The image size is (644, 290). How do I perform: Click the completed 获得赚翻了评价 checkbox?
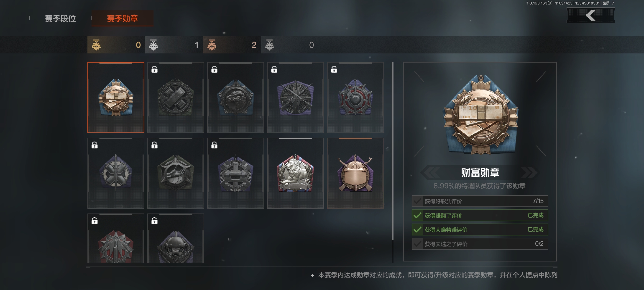(x=417, y=215)
